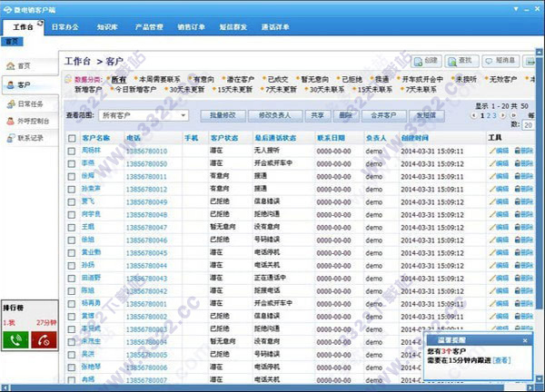Filter by 本周需要联系 category
The width and height of the screenshot is (545, 392).
[159, 80]
